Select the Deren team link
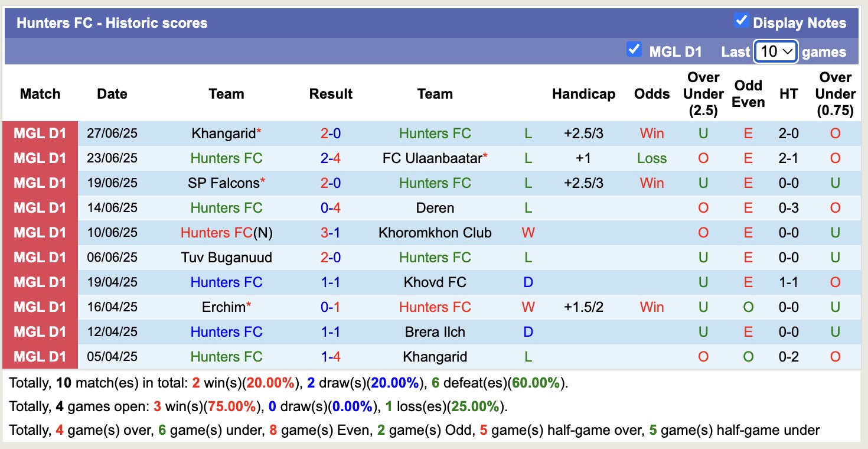 tap(435, 208)
